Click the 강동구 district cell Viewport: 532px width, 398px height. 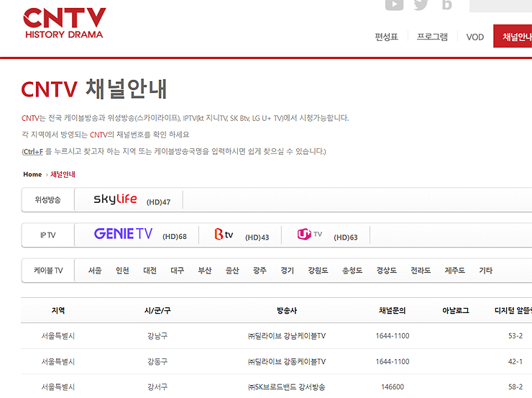pyautogui.click(x=157, y=362)
